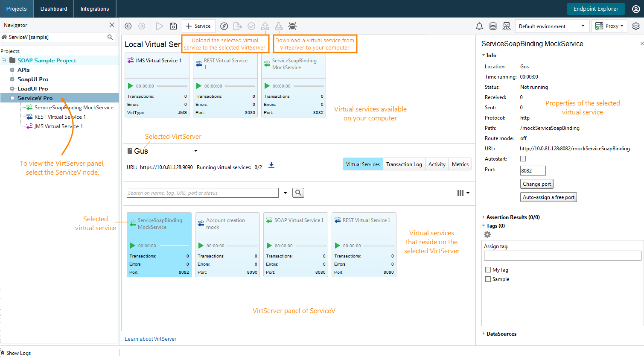This screenshot has width=644, height=357.
Task: Open the user account profile icon
Action: click(635, 9)
